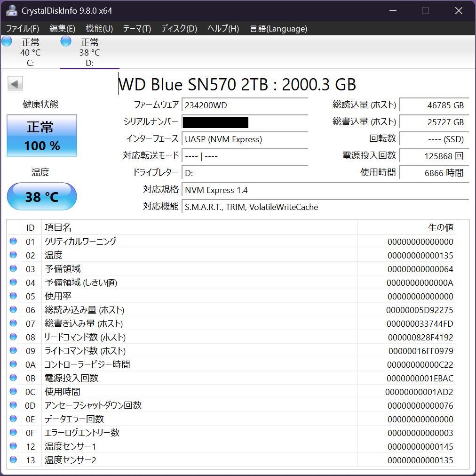Click the 対応機能 field with S.M.A.R.T., TRIM
Screen dimensions: 476x476
(x=325, y=207)
